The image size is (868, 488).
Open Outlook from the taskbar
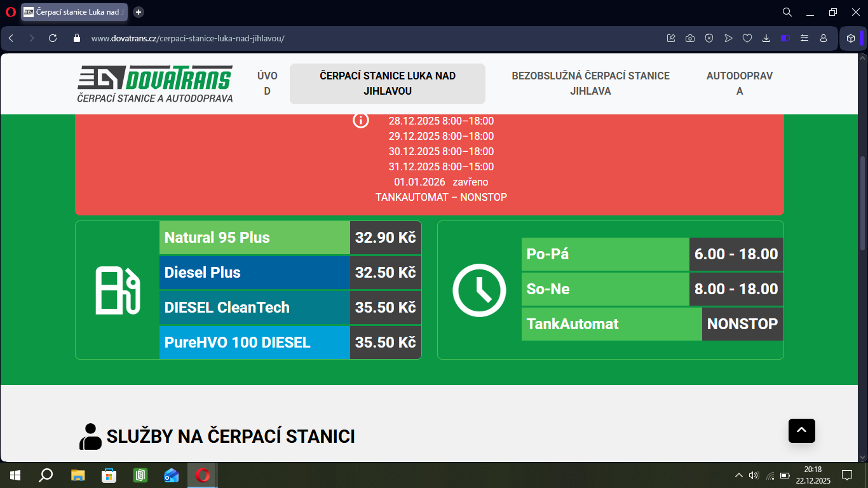point(171,475)
